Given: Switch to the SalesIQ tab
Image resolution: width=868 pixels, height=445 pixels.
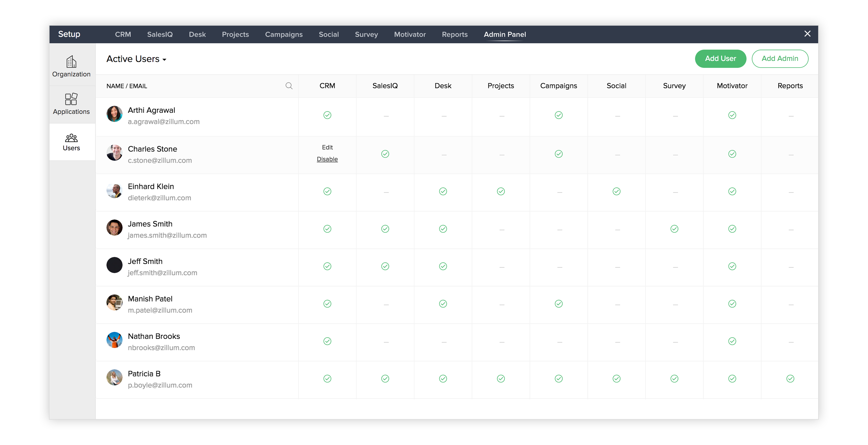Looking at the screenshot, I should [x=160, y=34].
